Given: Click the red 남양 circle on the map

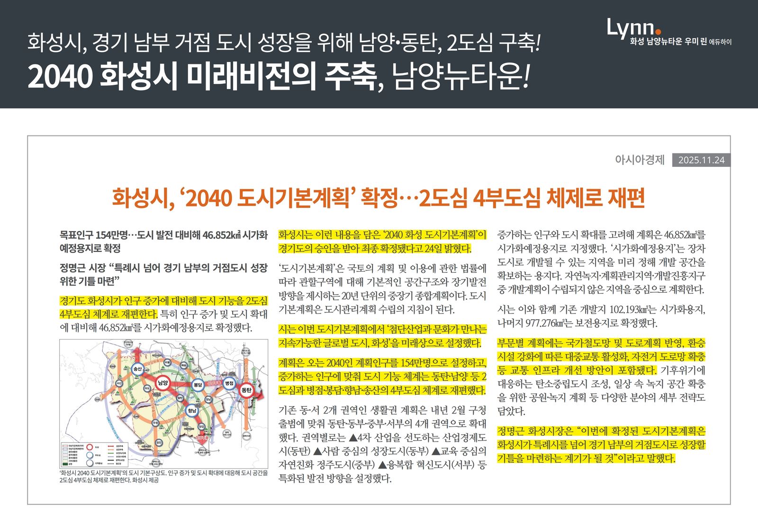Looking at the screenshot, I should click(x=162, y=383).
